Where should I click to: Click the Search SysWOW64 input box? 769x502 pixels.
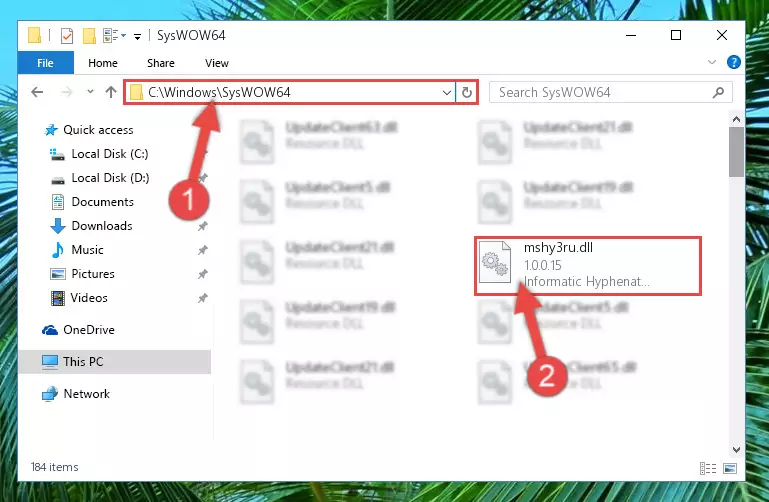point(611,92)
